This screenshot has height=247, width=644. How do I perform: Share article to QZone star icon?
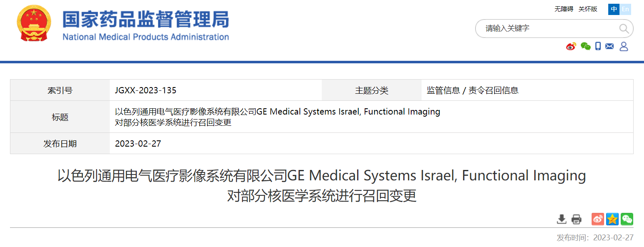612,219
